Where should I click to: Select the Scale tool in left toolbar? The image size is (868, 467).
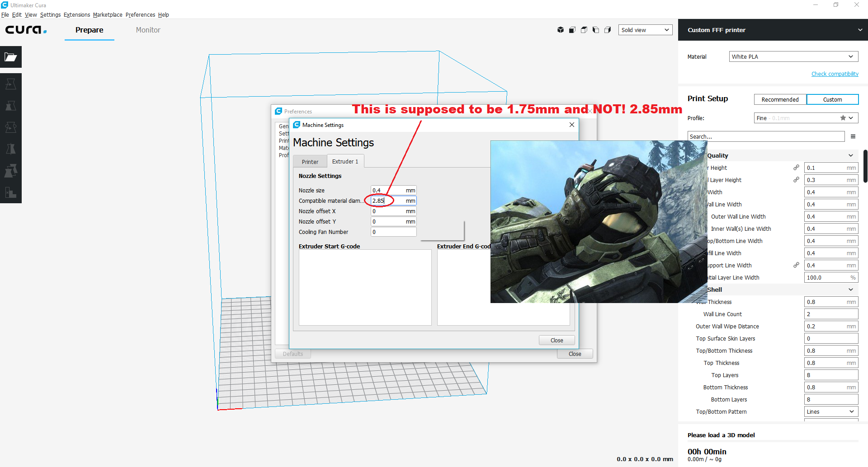click(11, 106)
